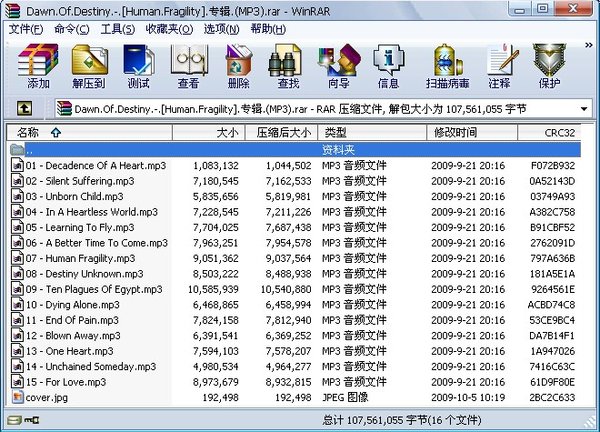Image resolution: width=600 pixels, height=432 pixels.
Task: Sort by the 修改时间 column header
Action: coord(472,133)
